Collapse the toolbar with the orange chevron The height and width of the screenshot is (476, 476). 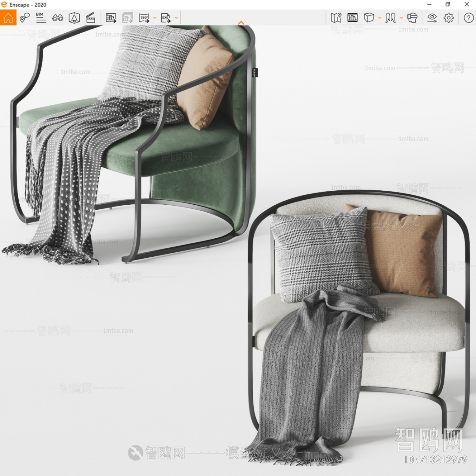[x=241, y=23]
